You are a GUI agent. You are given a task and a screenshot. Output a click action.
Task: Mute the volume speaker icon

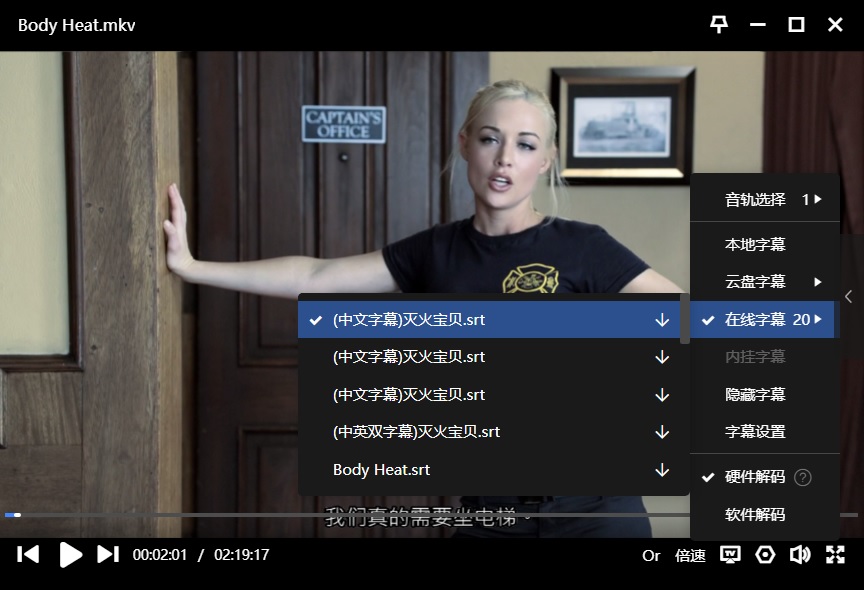coord(799,555)
